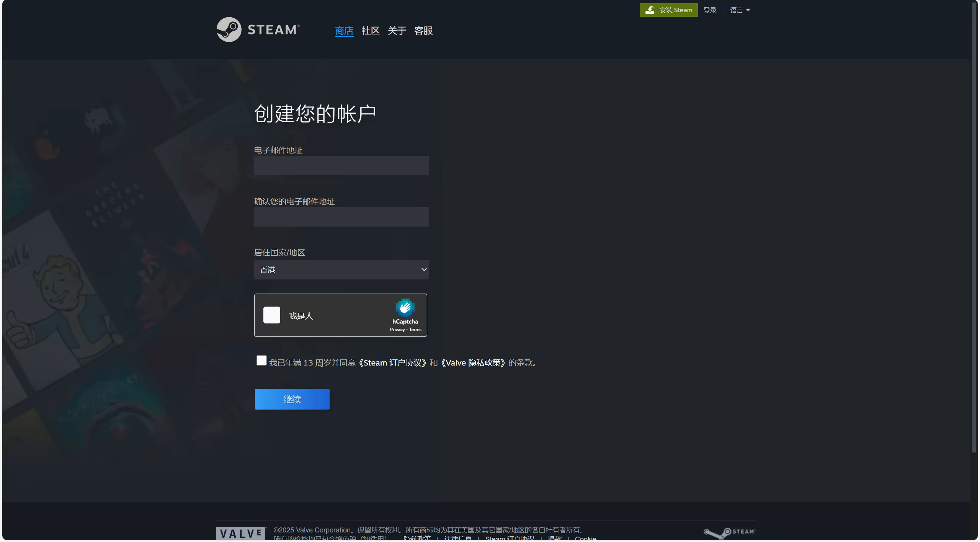The image size is (980, 542).
Task: Tick the age 13 agreement checkbox
Action: (x=261, y=361)
